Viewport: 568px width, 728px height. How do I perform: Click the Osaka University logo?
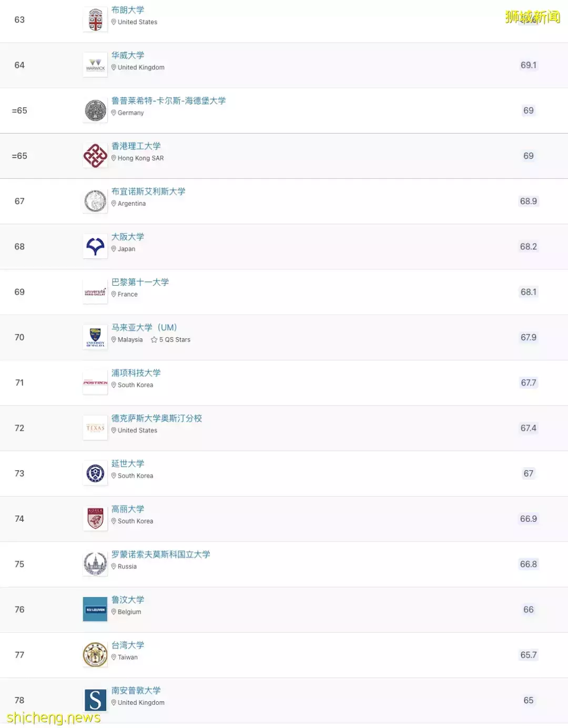tap(95, 246)
